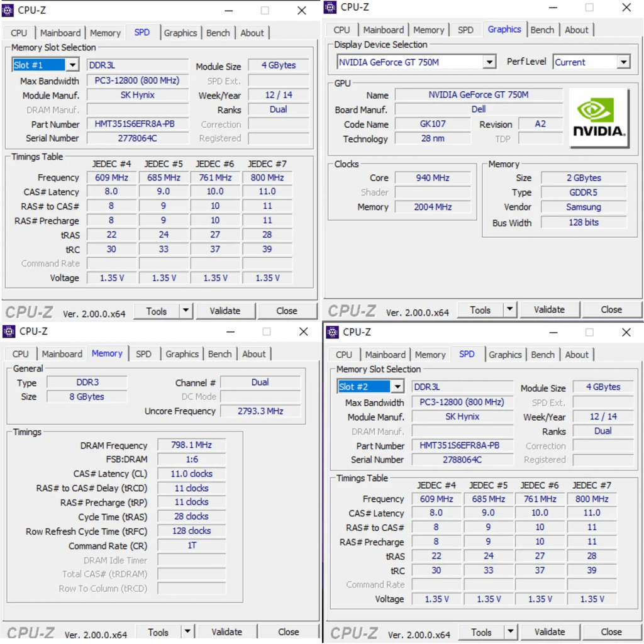Expand Tools arrow in Slot #2 SPD window
Viewport: 644px width, 644px height.
pyautogui.click(x=510, y=631)
